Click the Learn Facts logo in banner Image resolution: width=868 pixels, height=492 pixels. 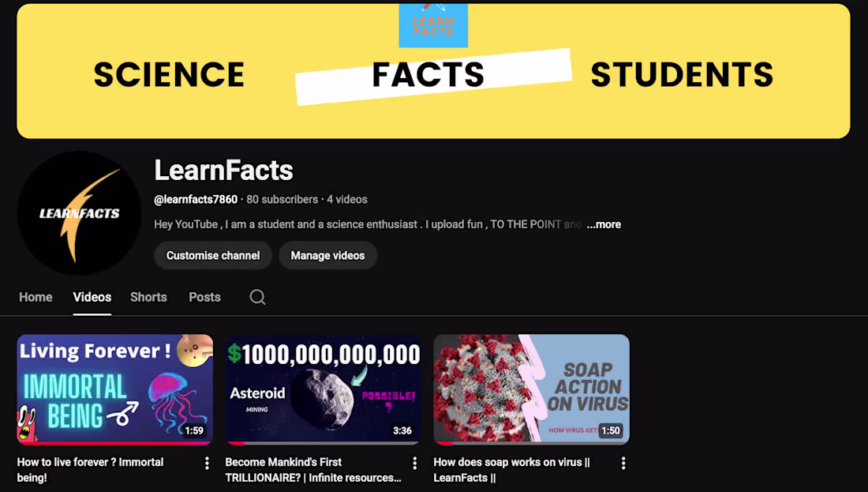coord(433,24)
